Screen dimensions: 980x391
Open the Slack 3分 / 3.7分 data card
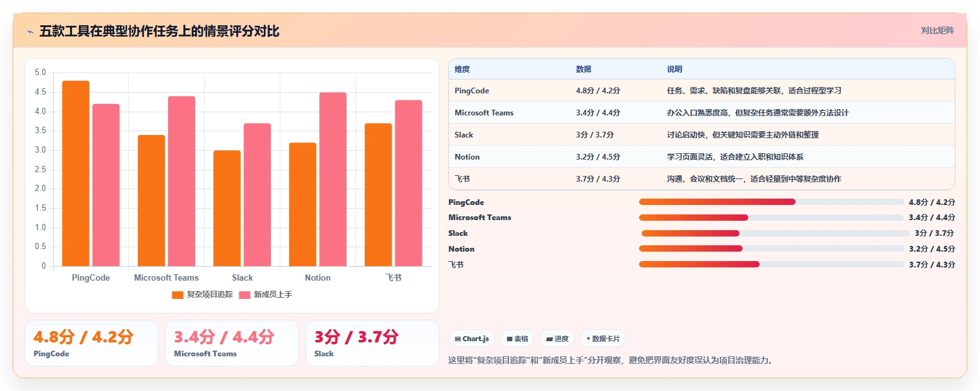point(373,343)
